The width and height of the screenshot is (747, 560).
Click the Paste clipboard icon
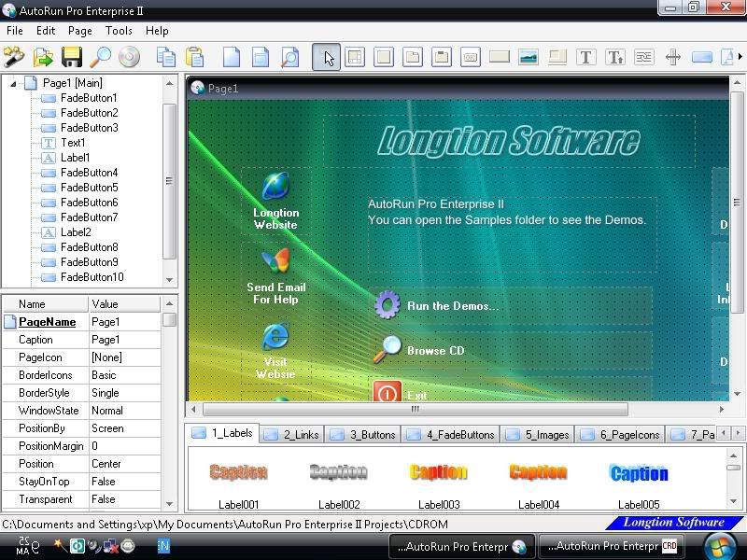click(x=195, y=57)
